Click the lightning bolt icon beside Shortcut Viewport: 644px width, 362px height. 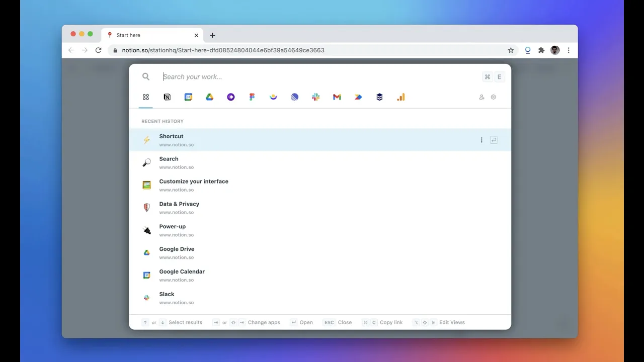tap(146, 140)
